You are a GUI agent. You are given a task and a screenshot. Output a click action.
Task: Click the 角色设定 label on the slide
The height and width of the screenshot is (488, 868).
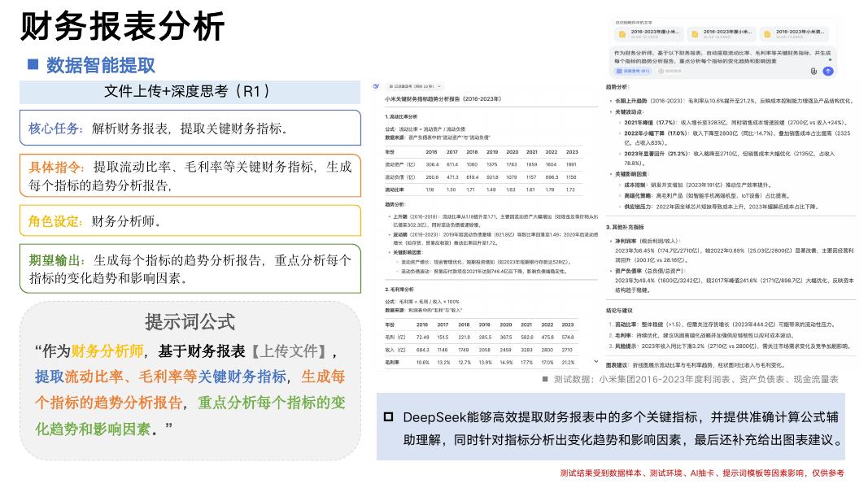click(x=55, y=221)
